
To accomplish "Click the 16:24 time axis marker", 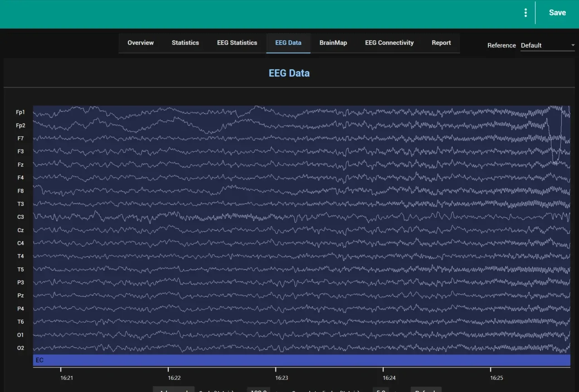I will point(389,377).
